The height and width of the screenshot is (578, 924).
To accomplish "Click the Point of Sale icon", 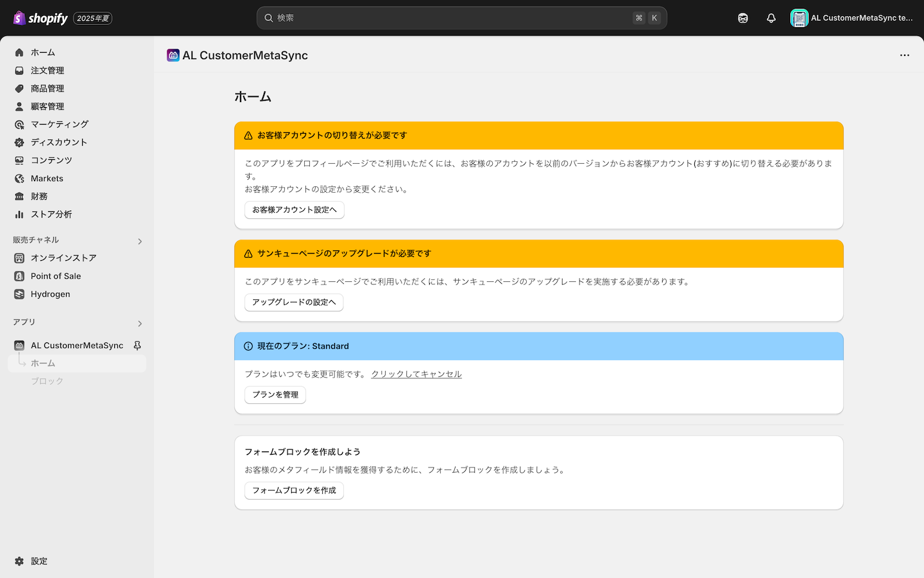I will (19, 276).
